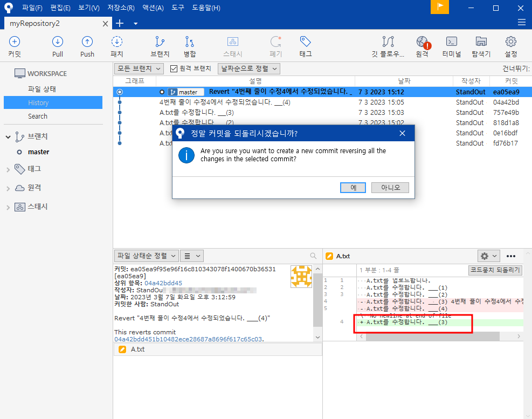Open the 액션(A) menu
The image size is (532, 419).
(x=153, y=8)
